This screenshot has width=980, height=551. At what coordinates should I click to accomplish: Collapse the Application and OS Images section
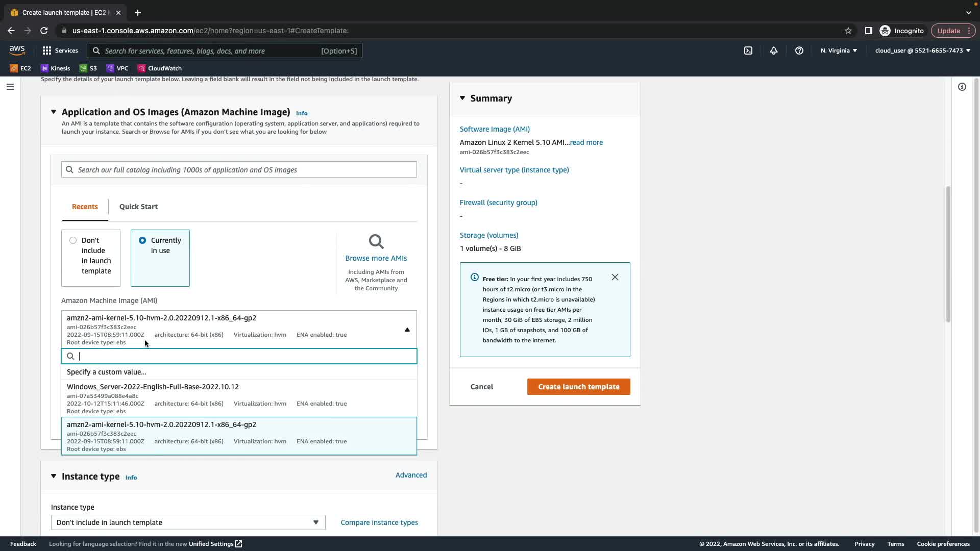[54, 112]
